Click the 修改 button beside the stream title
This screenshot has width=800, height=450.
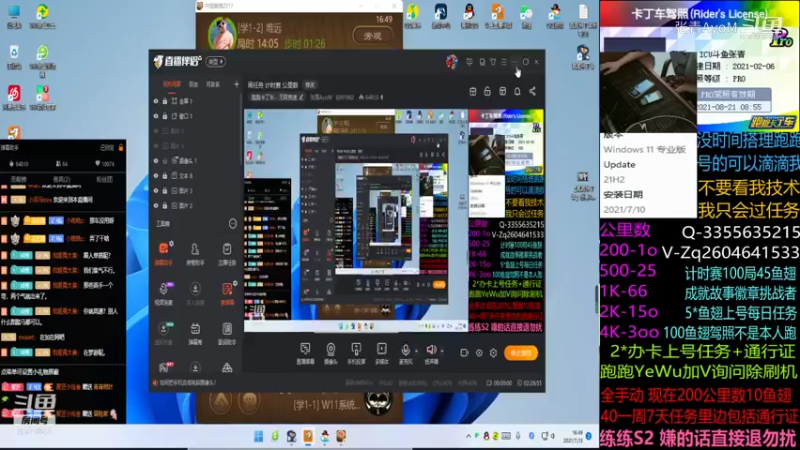[x=310, y=85]
